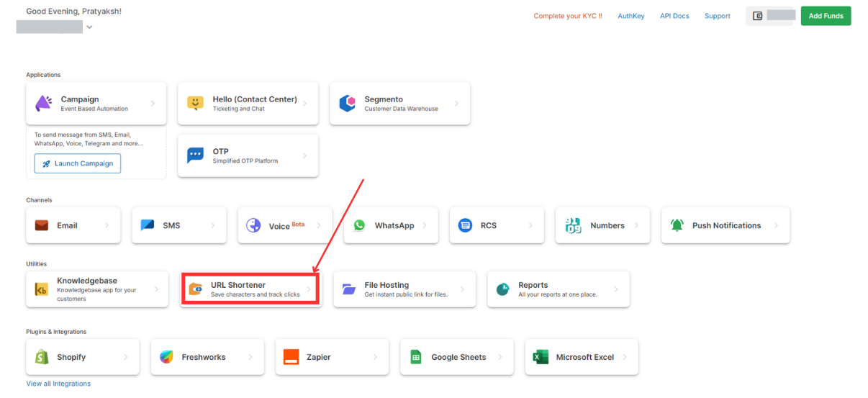Click the Zapier orange icon
868x398 pixels.
[x=291, y=357]
